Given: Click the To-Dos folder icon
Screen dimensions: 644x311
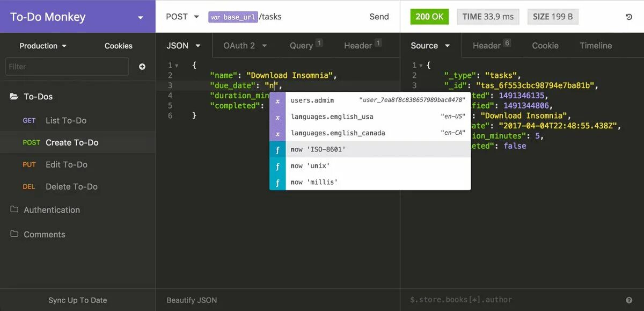Looking at the screenshot, I should [14, 96].
